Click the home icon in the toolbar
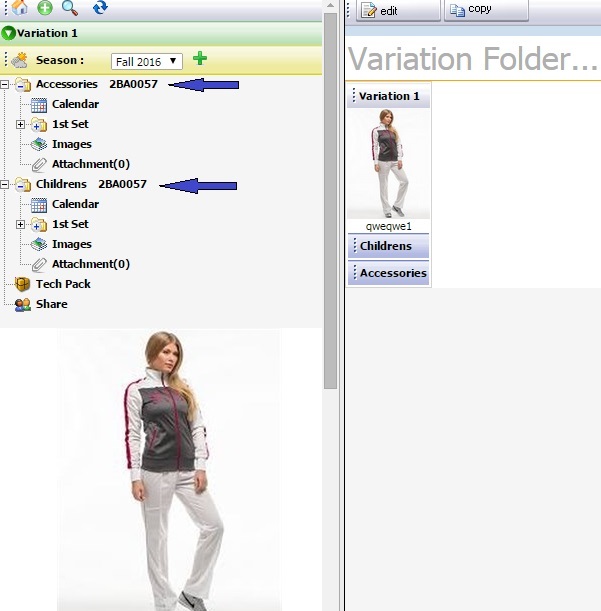Screen dimensions: 601x611 click(19, 7)
